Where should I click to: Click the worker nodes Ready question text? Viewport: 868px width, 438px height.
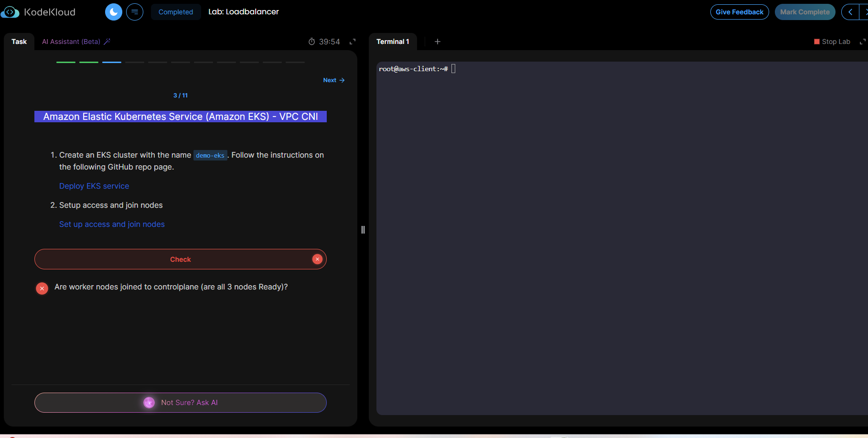point(171,287)
